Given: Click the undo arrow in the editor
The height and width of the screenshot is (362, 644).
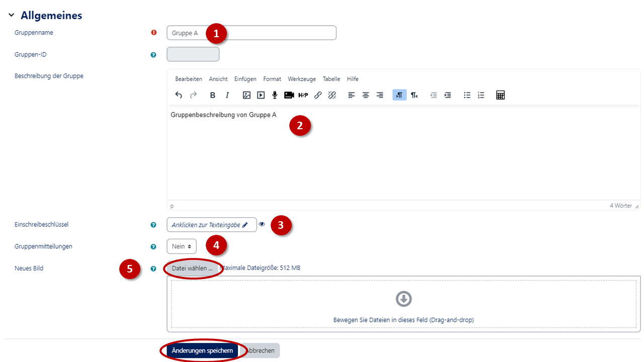Looking at the screenshot, I should pyautogui.click(x=179, y=95).
